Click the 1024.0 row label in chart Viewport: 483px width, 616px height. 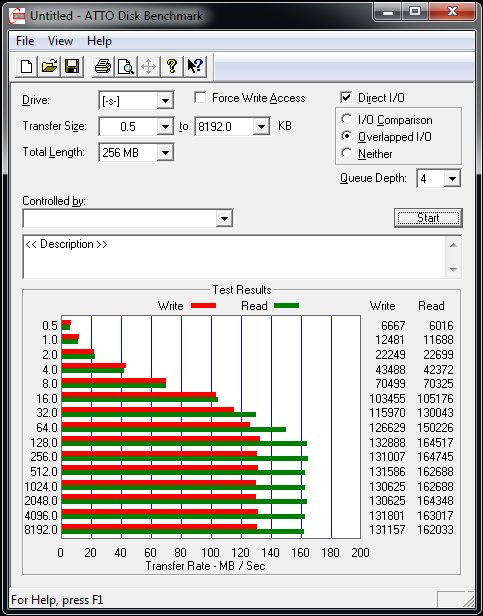41,487
